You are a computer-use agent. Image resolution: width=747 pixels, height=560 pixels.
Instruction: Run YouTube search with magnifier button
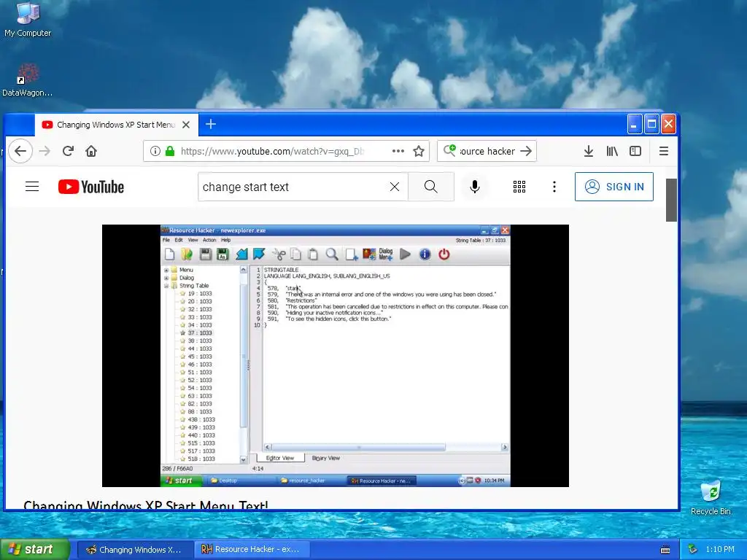coord(430,187)
